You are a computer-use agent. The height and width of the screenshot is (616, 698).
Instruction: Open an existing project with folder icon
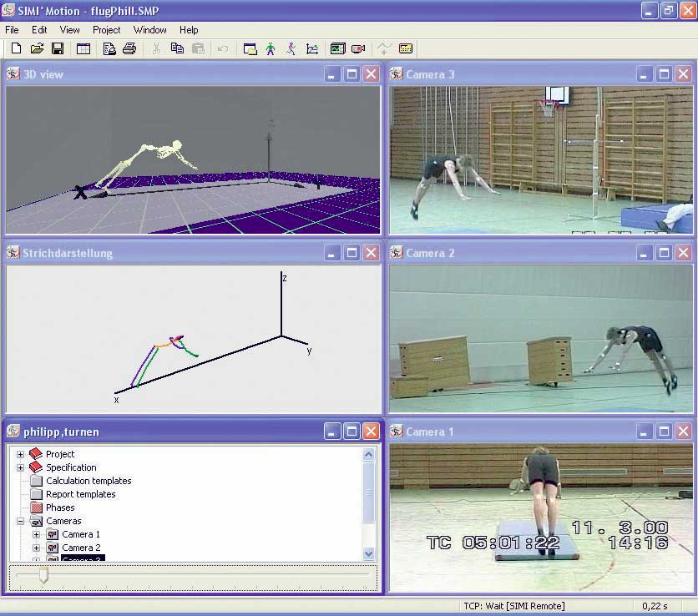coord(37,48)
